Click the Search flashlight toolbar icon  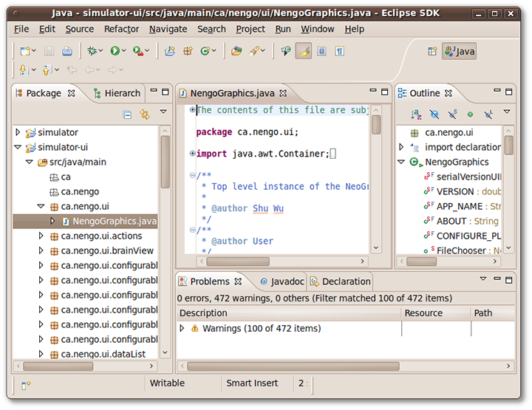(254, 51)
